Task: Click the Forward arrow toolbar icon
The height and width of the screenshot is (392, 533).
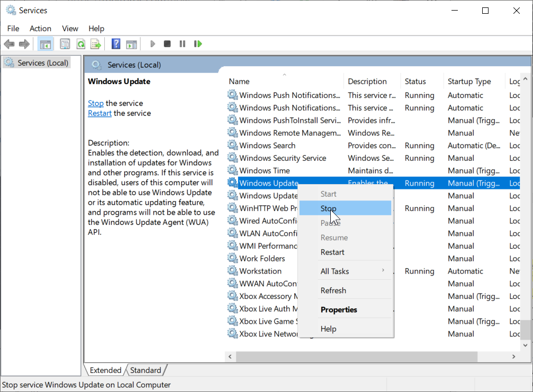Action: (24, 44)
